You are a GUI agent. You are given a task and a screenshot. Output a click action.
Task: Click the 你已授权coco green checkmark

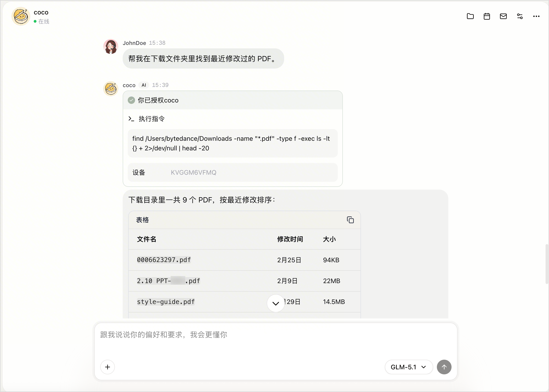click(131, 100)
